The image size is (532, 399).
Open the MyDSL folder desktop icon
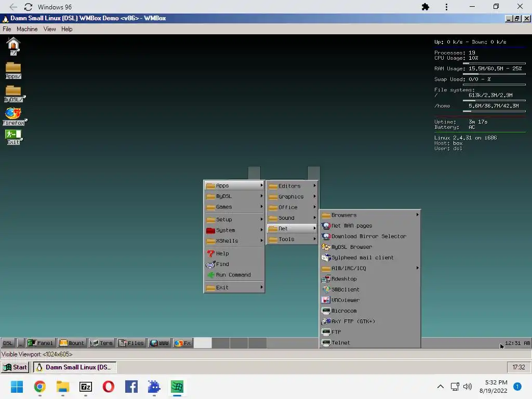[14, 94]
